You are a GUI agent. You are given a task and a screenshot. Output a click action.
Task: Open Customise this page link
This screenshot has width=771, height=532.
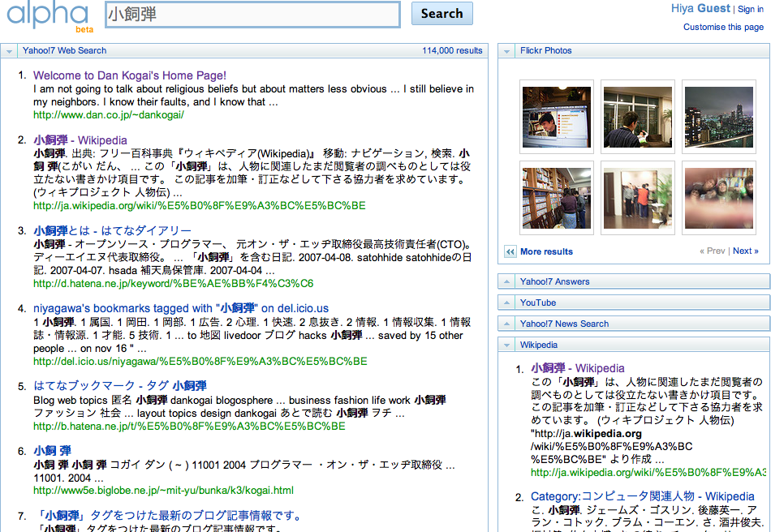723,27
